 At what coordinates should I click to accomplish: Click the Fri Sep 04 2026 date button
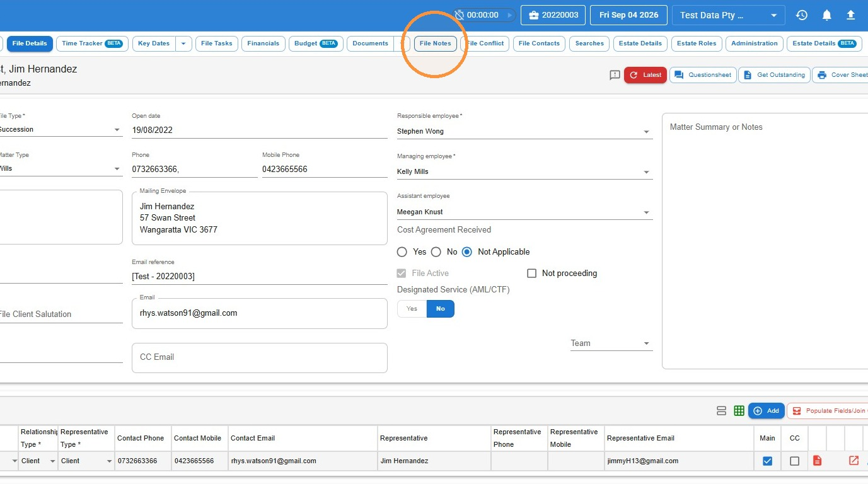(x=628, y=15)
